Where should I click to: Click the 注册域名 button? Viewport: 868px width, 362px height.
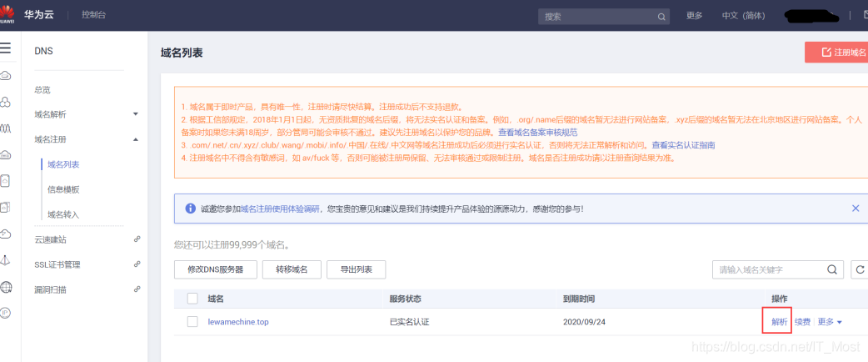pos(836,52)
